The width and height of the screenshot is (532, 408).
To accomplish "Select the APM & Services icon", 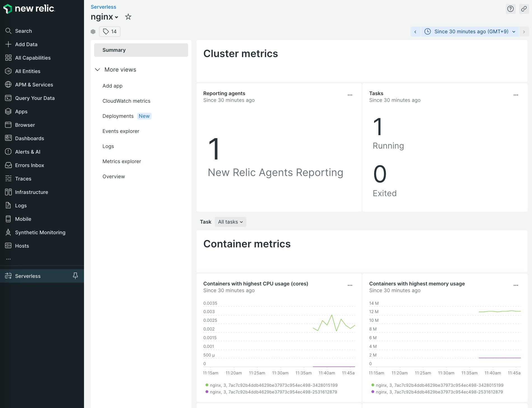I will tap(8, 85).
